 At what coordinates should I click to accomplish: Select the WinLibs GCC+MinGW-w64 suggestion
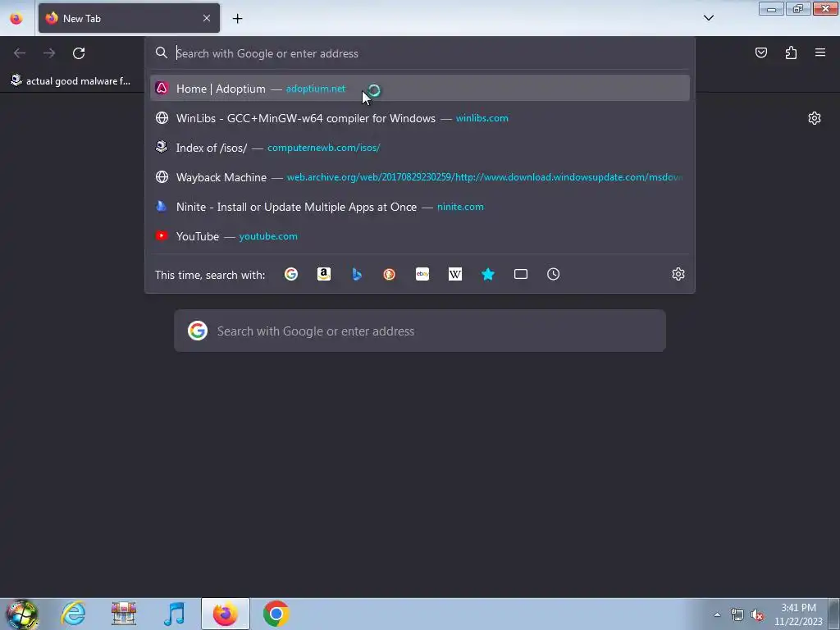419,118
